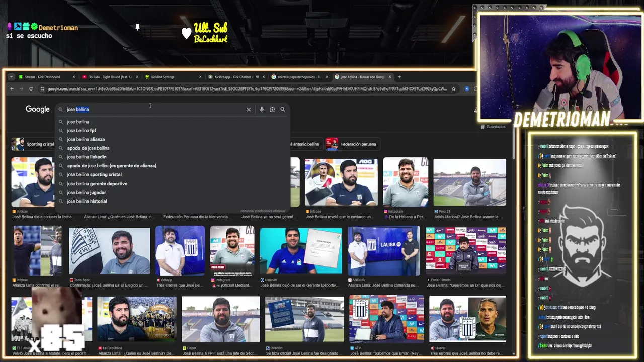The height and width of the screenshot is (362, 644).
Task: Select suggestion 'jose bellina fpf'
Action: tap(172, 131)
